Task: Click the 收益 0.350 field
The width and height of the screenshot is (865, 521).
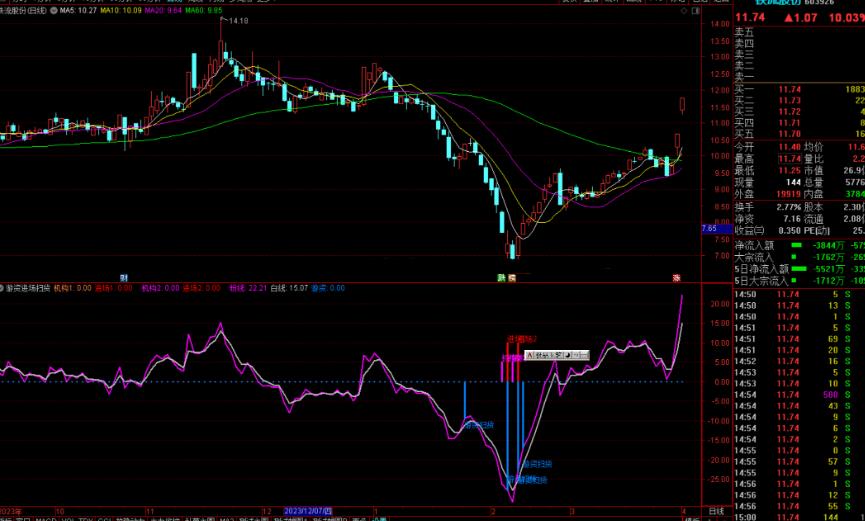Action: [767, 230]
